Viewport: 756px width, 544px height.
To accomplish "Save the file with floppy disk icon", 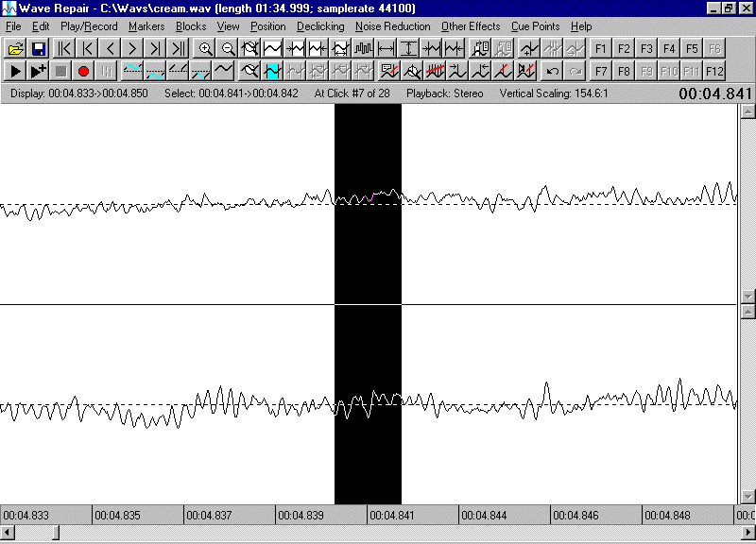I will pyautogui.click(x=39, y=48).
